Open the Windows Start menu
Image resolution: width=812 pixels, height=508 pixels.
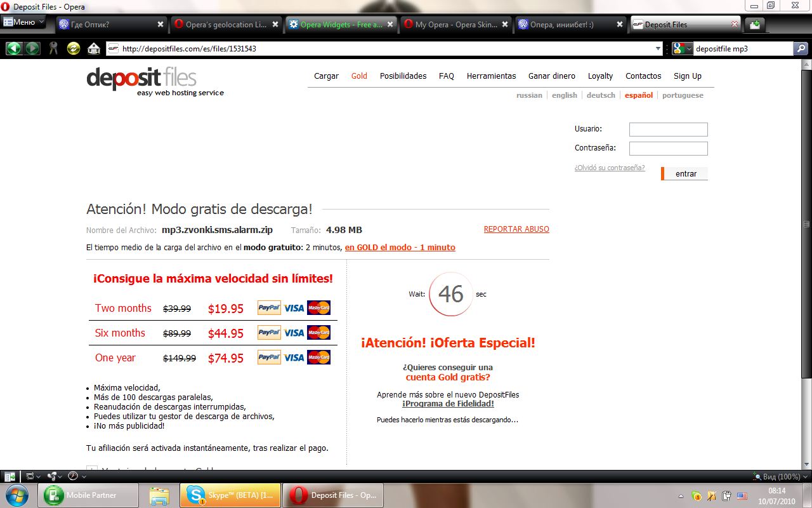point(18,495)
